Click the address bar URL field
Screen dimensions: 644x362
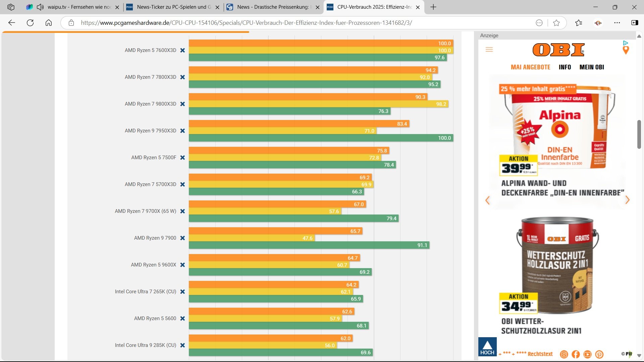pyautogui.click(x=246, y=23)
